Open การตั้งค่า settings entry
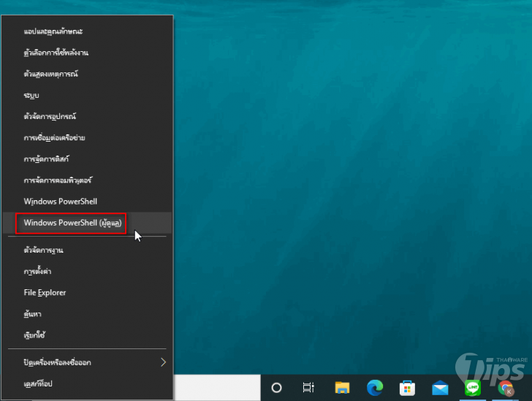 coord(87,272)
